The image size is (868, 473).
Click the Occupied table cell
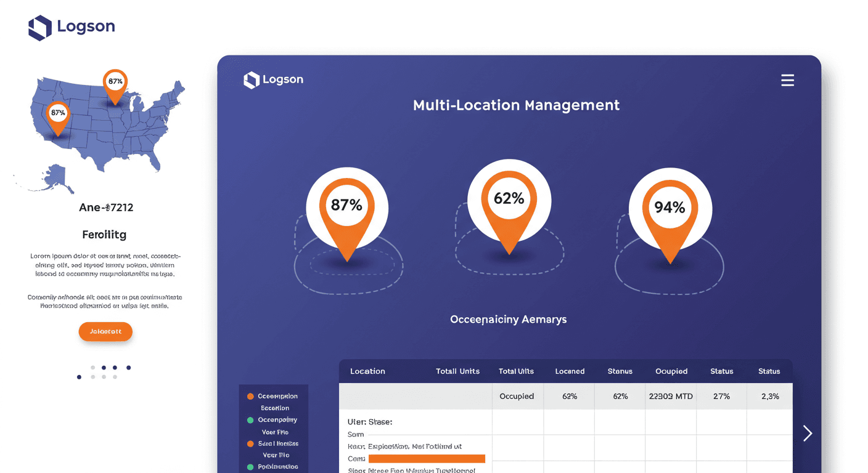coord(517,396)
